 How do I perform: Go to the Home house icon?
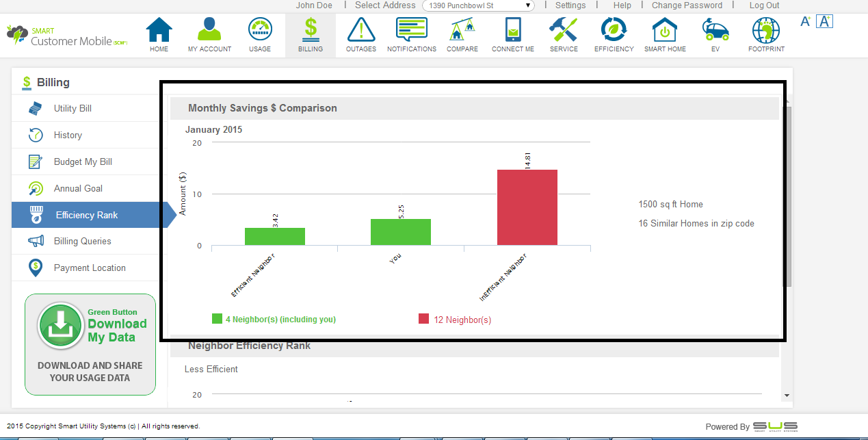click(x=159, y=31)
